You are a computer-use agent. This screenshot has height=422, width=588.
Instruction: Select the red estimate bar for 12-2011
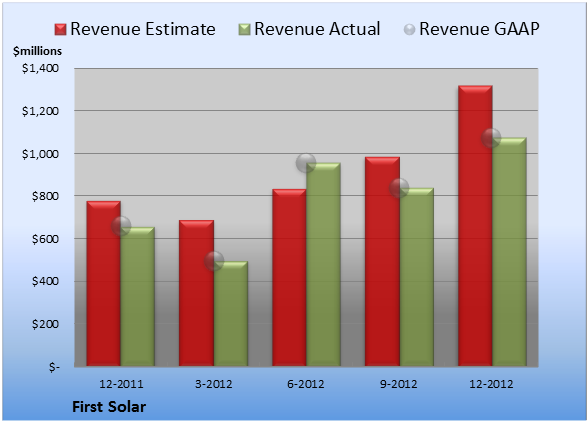[x=104, y=284]
